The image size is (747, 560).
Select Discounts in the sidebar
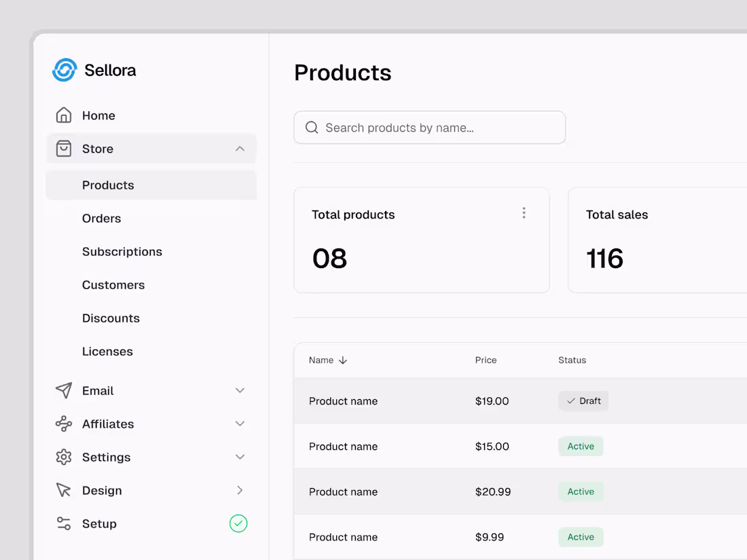pos(111,318)
